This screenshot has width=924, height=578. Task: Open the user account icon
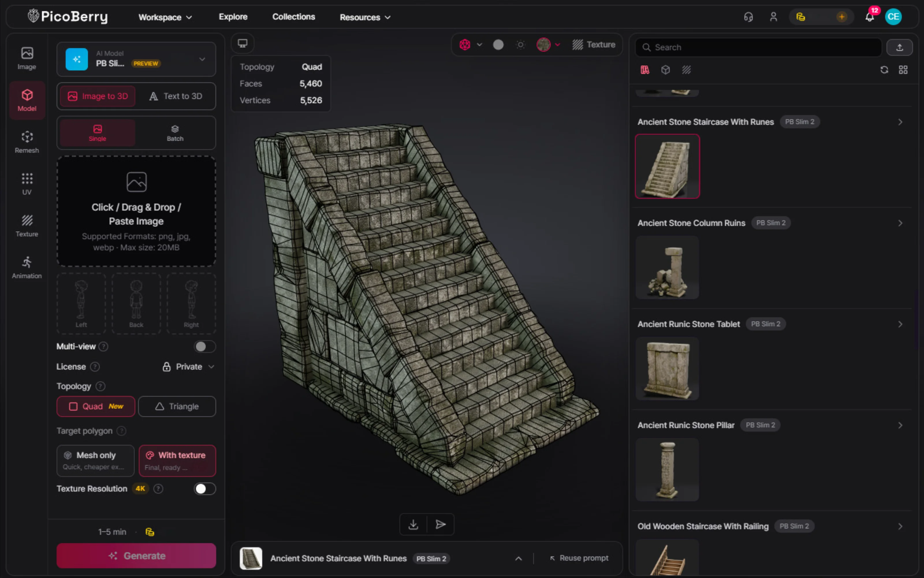click(774, 17)
